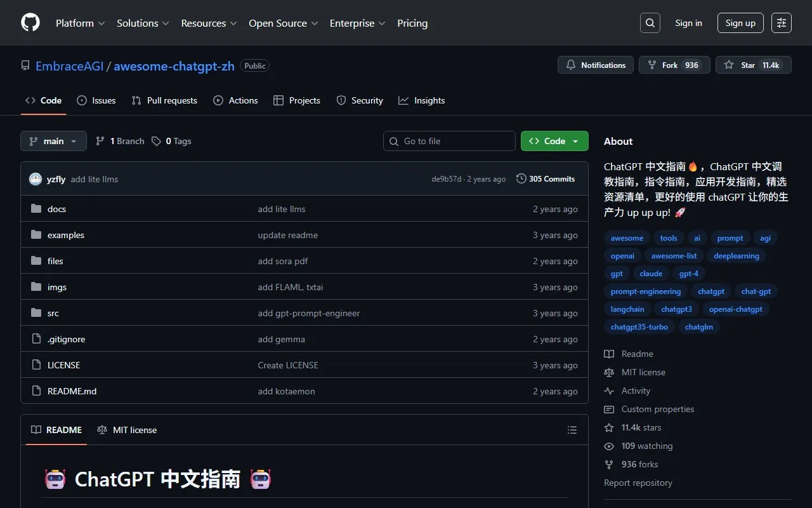The image size is (812, 508).
Task: Click the branch icon showing 1 Branch
Action: (100, 141)
